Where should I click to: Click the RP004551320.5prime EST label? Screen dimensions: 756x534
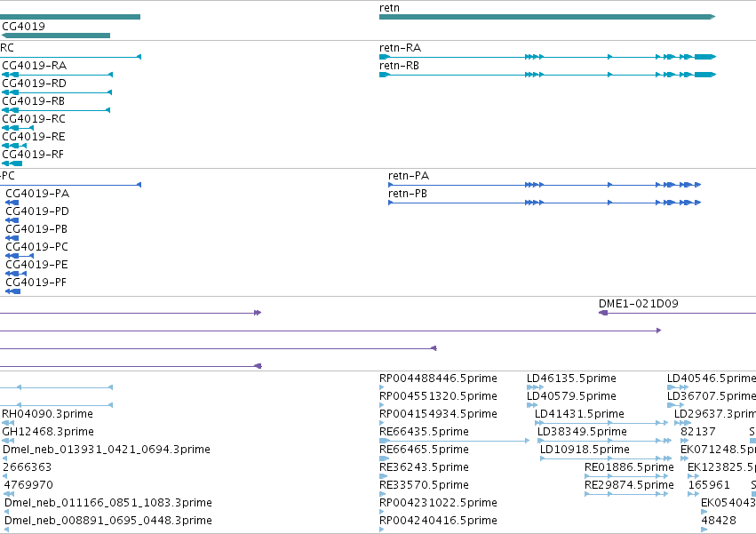coord(438,396)
